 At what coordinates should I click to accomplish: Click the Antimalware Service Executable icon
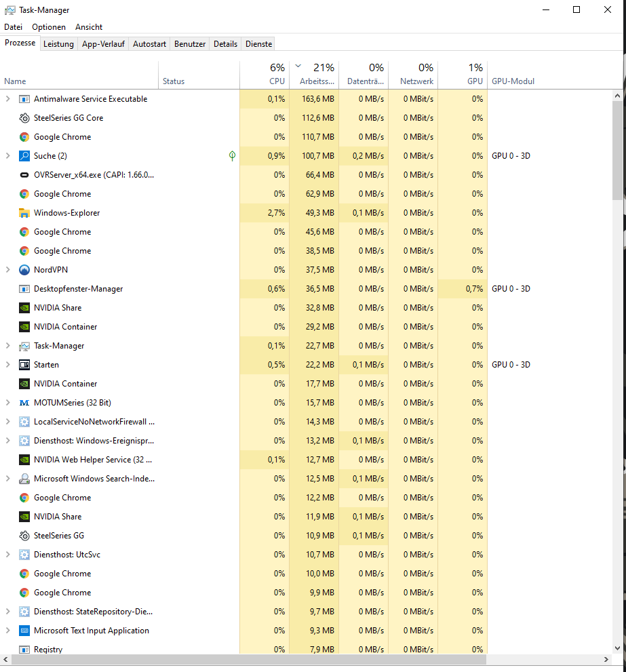coord(24,99)
